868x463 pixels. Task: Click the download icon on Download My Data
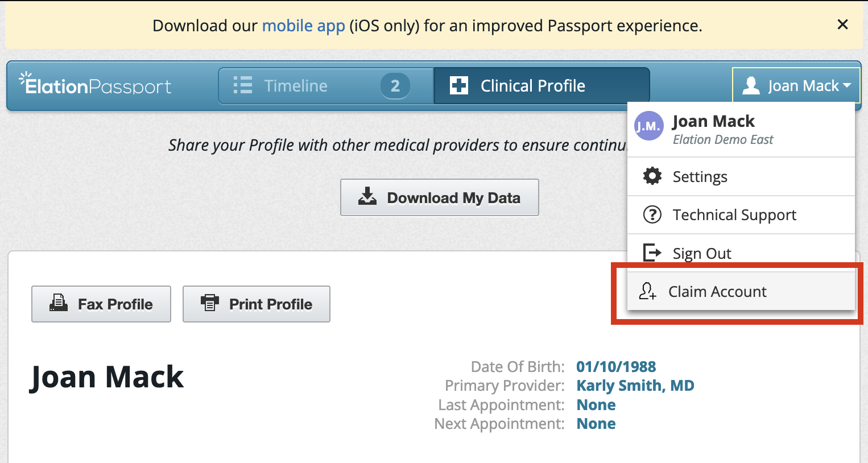pyautogui.click(x=367, y=197)
